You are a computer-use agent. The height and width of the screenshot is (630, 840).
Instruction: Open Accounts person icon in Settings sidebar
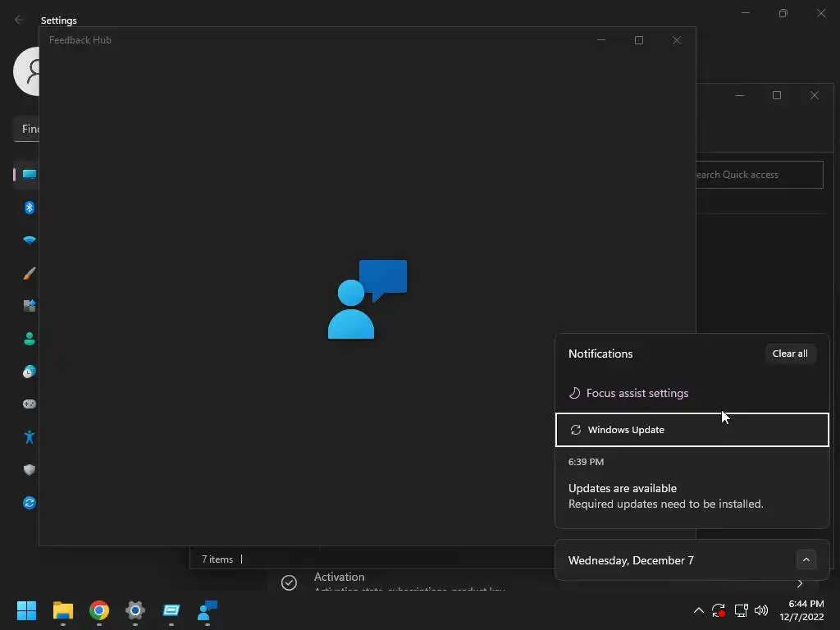click(30, 339)
